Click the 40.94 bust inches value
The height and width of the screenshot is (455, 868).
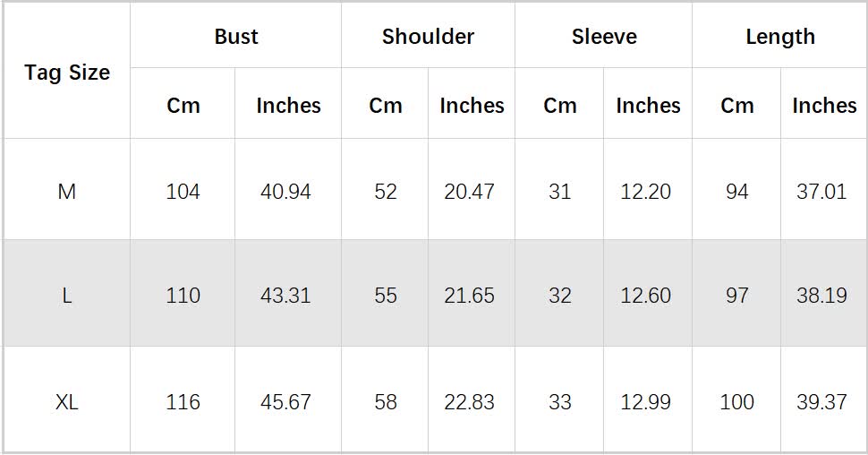[286, 192]
